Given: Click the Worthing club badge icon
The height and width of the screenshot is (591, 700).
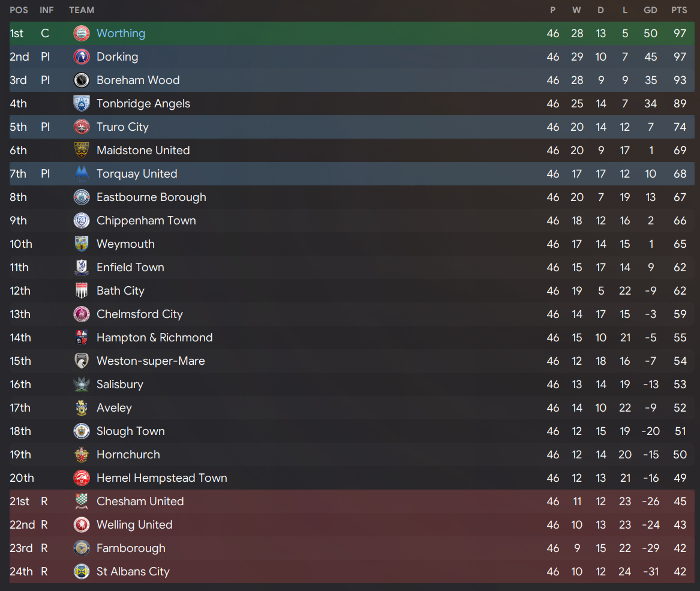Looking at the screenshot, I should 81,34.
